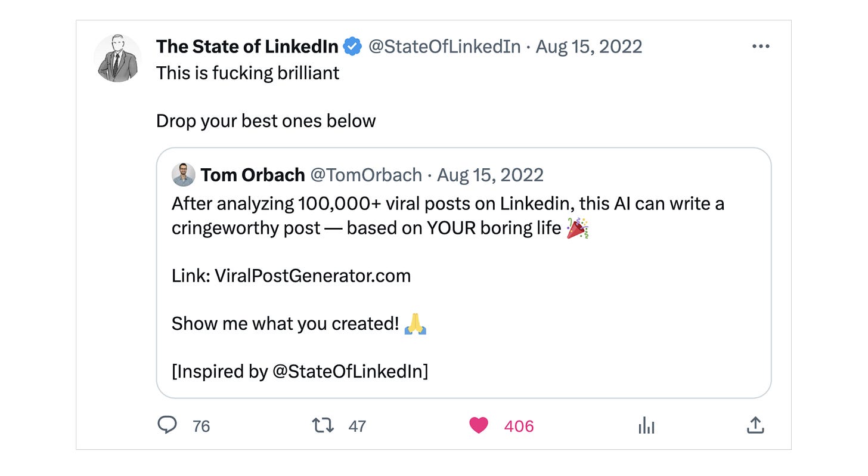Visit the @StateOfLinkedIn handle in the header

444,47
